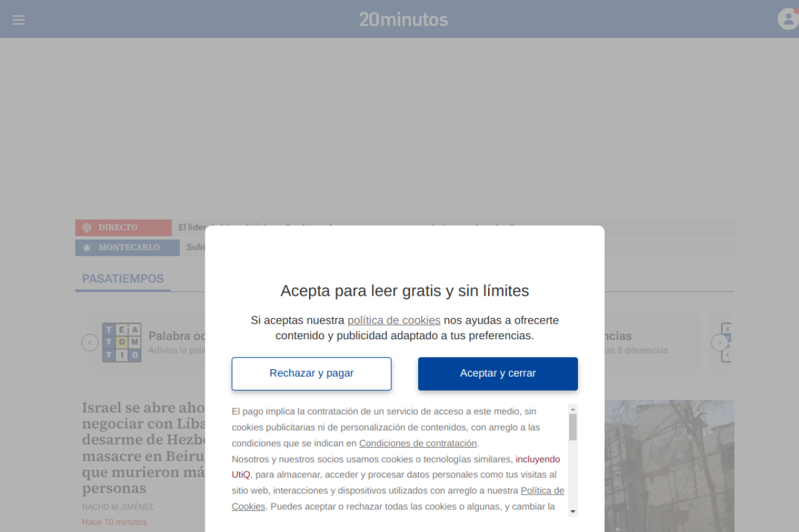This screenshot has width=799, height=532.
Task: Click the cookie notice scrollbar thumb
Action: tap(572, 427)
